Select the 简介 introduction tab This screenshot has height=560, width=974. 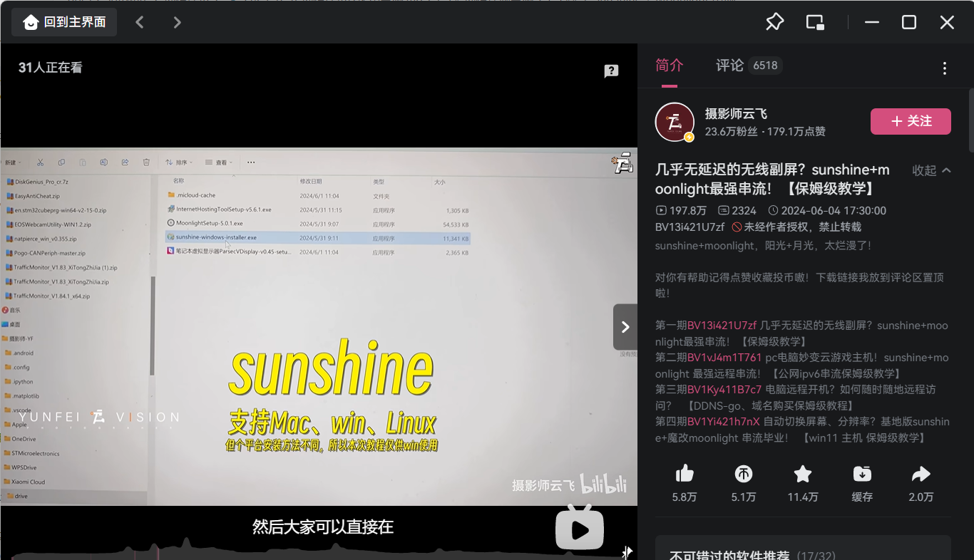pyautogui.click(x=669, y=66)
